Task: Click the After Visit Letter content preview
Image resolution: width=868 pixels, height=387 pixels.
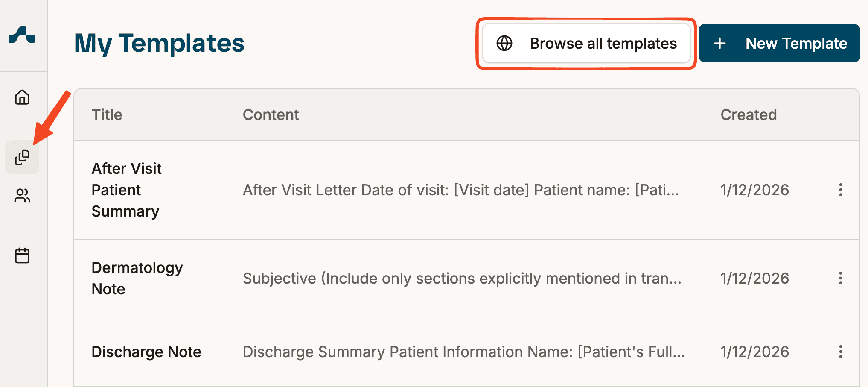Action: pyautogui.click(x=460, y=190)
